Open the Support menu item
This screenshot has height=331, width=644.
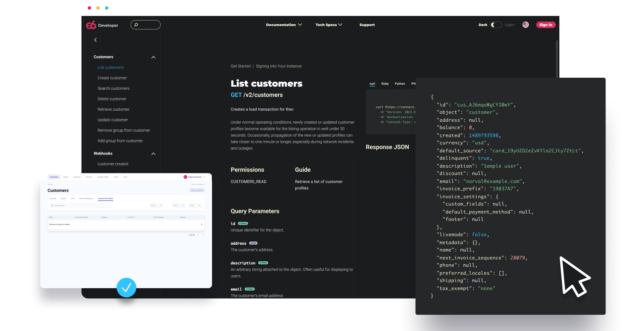coord(367,25)
